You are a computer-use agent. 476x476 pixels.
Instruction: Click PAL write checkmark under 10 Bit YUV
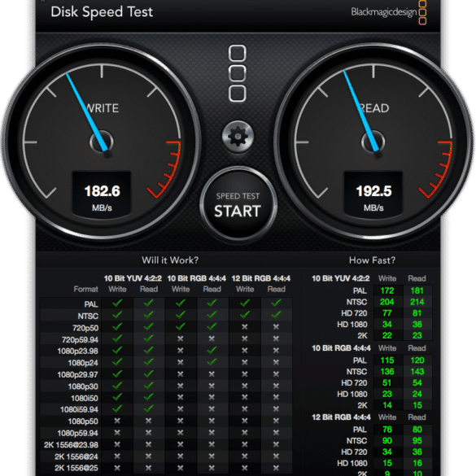pos(117,303)
